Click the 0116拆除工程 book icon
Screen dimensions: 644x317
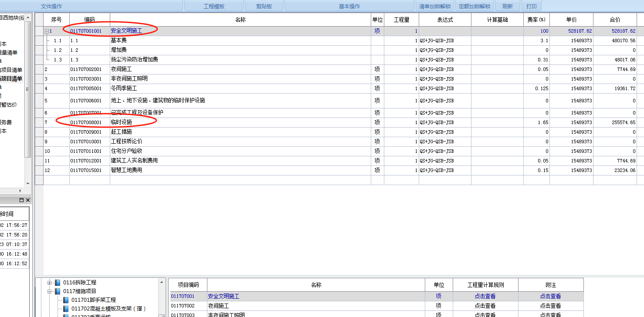(x=58, y=283)
